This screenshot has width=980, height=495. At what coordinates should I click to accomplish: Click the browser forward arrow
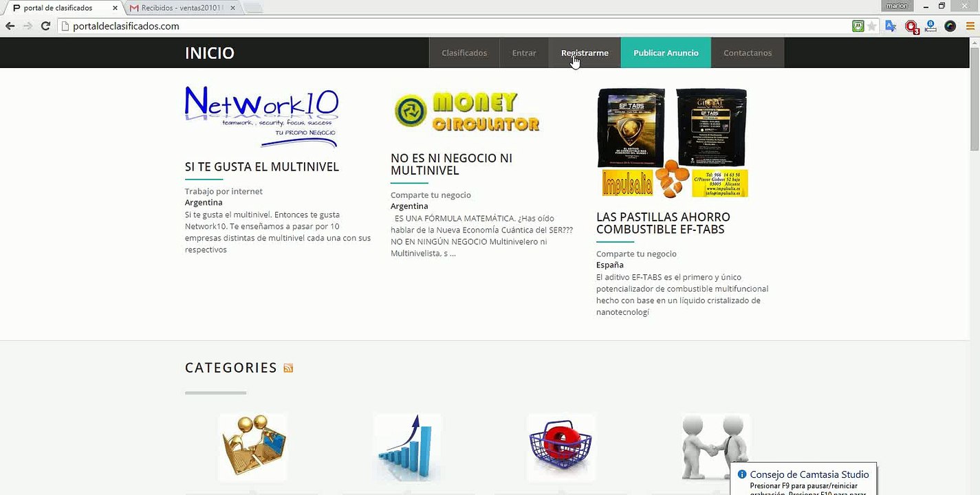point(28,26)
